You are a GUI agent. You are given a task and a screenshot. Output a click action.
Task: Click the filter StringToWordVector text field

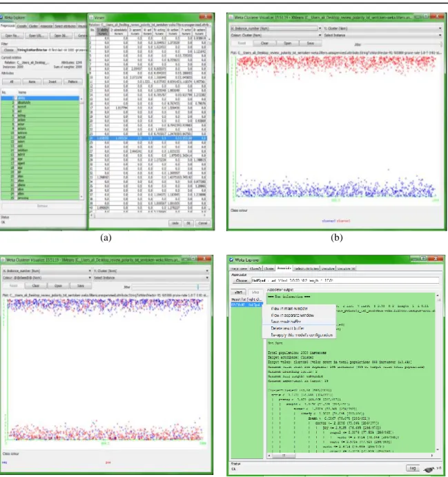tap(51, 50)
